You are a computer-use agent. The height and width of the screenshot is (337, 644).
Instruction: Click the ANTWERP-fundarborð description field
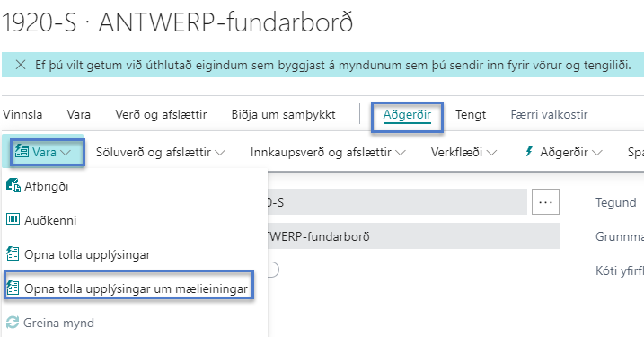pos(413,236)
